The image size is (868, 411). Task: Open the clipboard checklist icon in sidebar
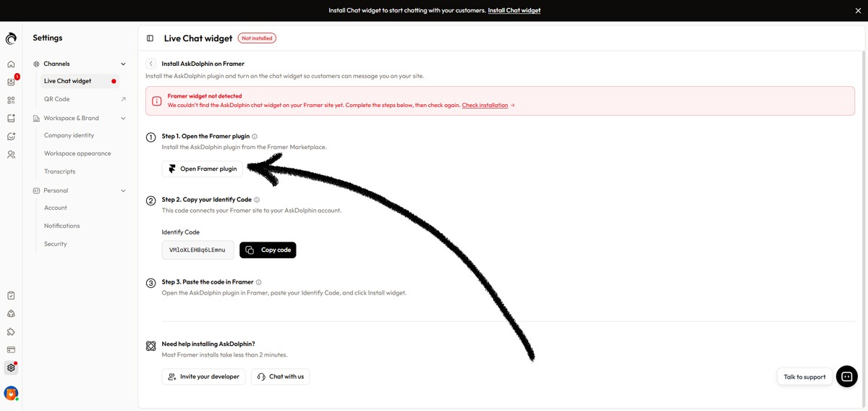(11, 296)
